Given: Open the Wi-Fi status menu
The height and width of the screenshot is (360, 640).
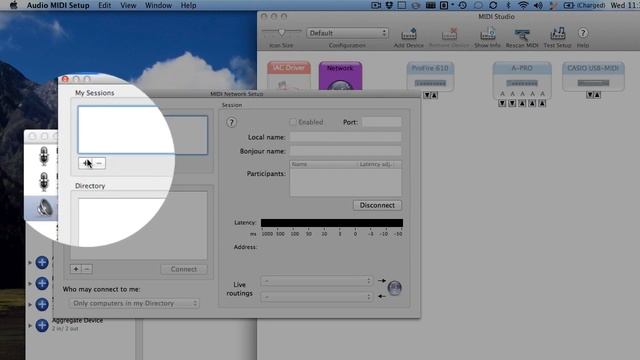Looking at the screenshot, I should pyautogui.click(x=523, y=5).
